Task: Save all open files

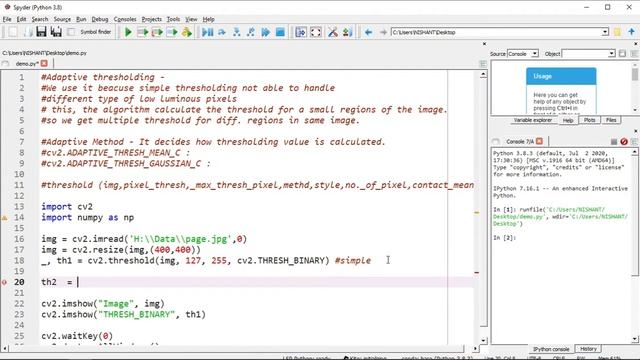Action: click(x=56, y=32)
